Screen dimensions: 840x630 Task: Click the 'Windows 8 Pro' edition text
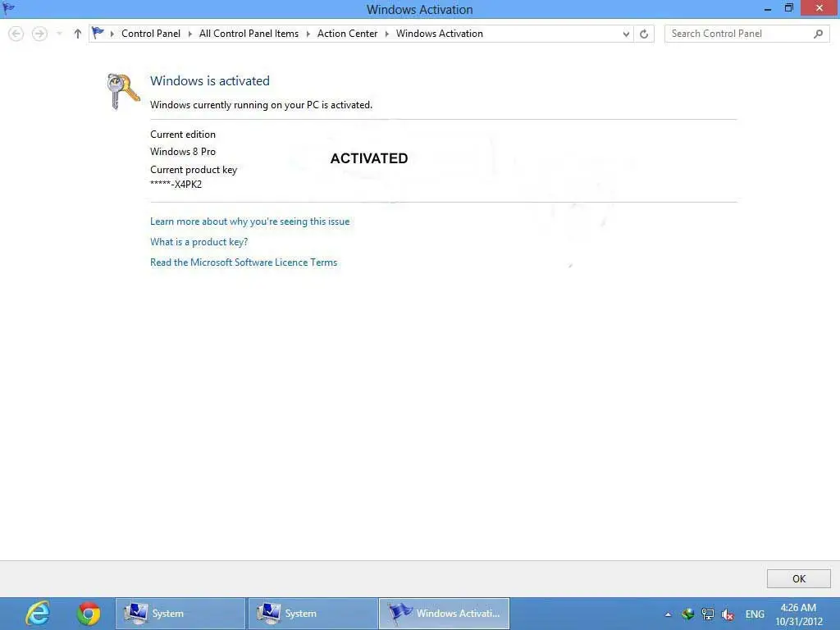(183, 152)
